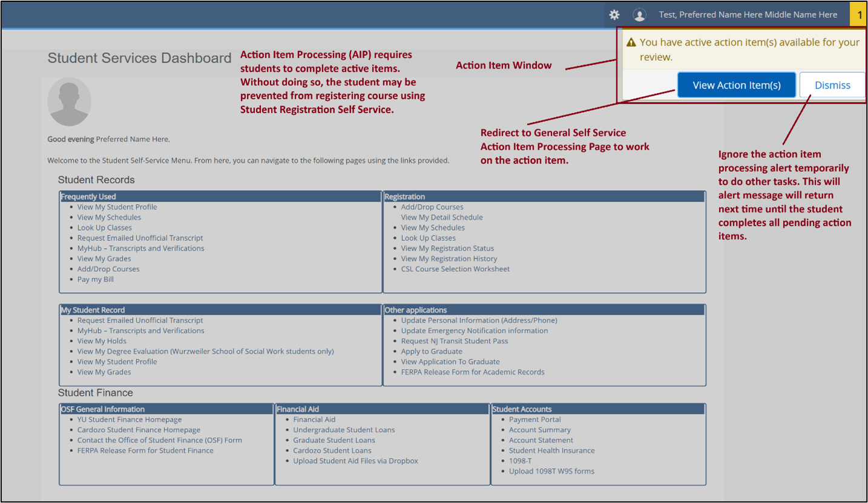The image size is (868, 503).
Task: Open View My Holds link
Action: coord(102,341)
